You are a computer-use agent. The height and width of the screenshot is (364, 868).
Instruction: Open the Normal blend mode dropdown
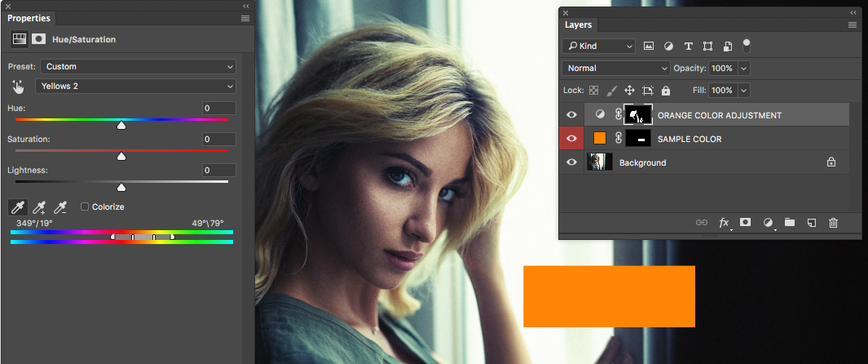(616, 68)
